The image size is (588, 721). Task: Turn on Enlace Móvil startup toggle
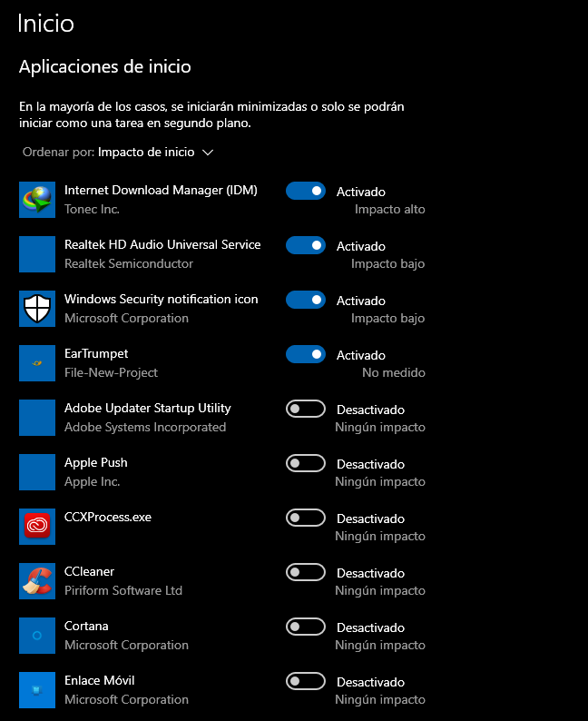[306, 681]
